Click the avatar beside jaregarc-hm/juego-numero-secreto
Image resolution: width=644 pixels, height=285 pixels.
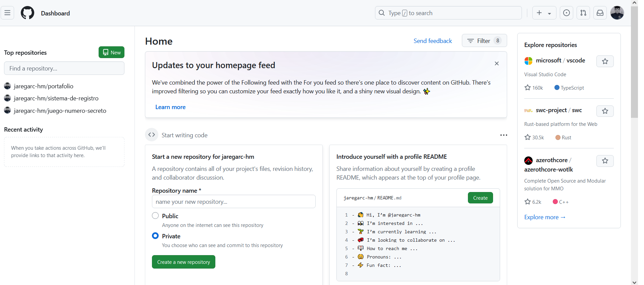click(7, 110)
